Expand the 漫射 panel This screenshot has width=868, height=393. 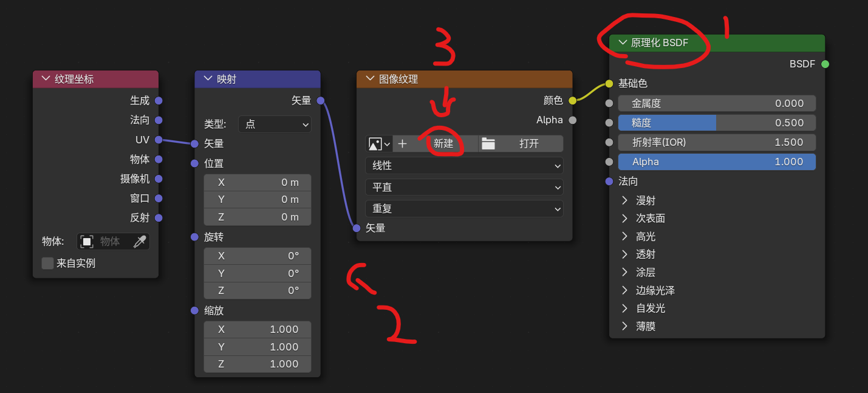pyautogui.click(x=624, y=200)
